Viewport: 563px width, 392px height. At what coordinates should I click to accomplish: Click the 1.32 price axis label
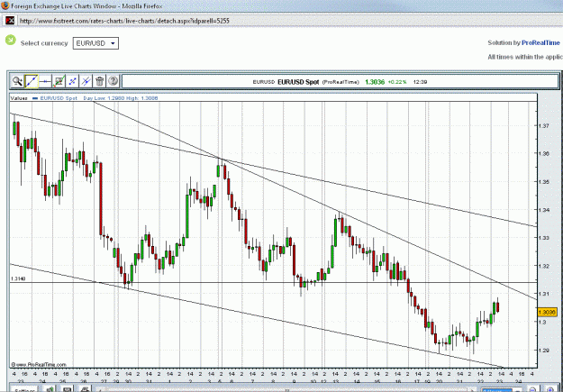click(543, 266)
